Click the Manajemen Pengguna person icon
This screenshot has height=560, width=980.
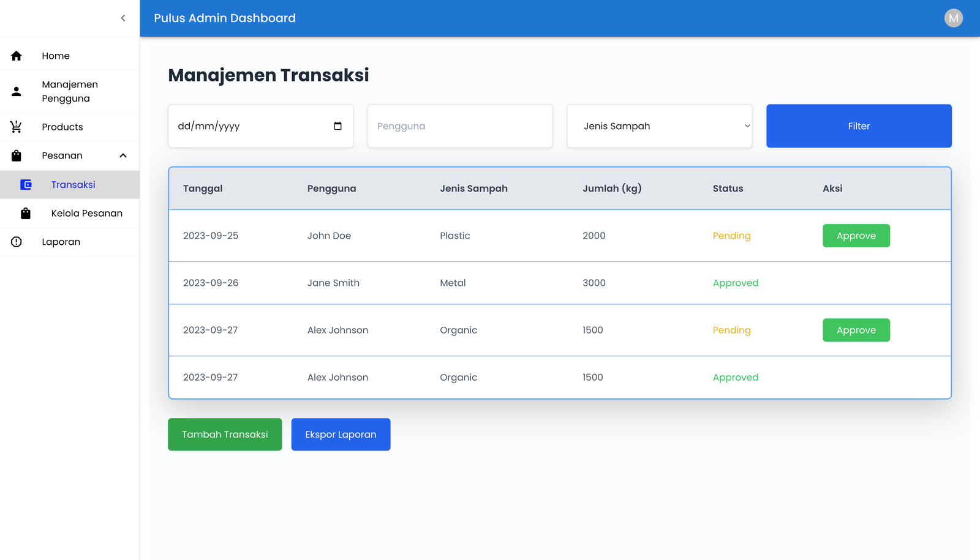pos(17,92)
